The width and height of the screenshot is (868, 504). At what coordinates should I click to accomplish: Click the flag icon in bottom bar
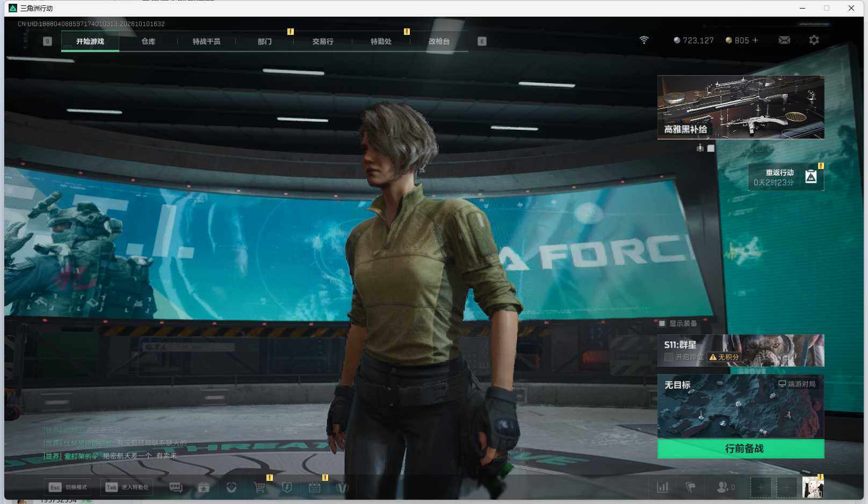(x=691, y=487)
